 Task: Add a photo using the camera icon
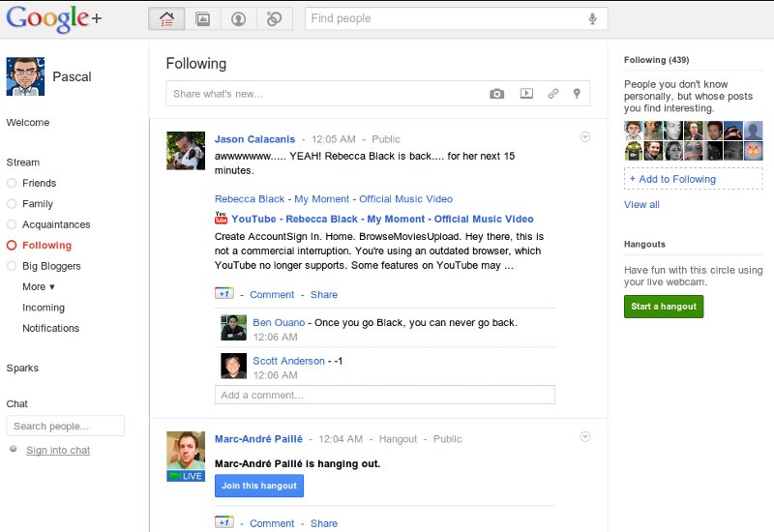point(496,94)
